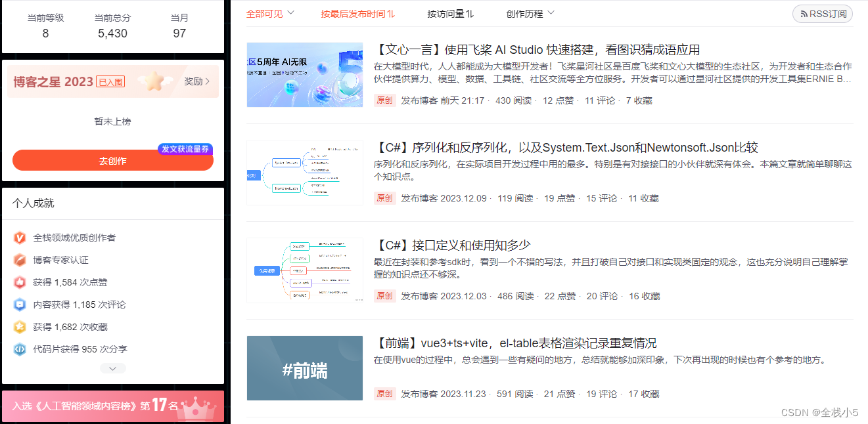This screenshot has height=424, width=868.
Task: Click the 原创 tag on the vue3 article
Action: point(384,394)
